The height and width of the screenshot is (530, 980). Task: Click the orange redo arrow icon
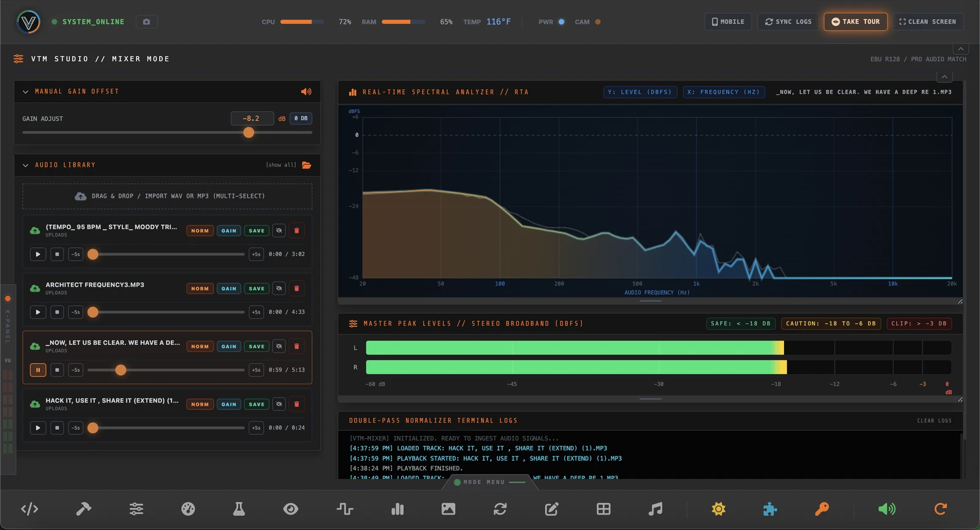coord(940,509)
